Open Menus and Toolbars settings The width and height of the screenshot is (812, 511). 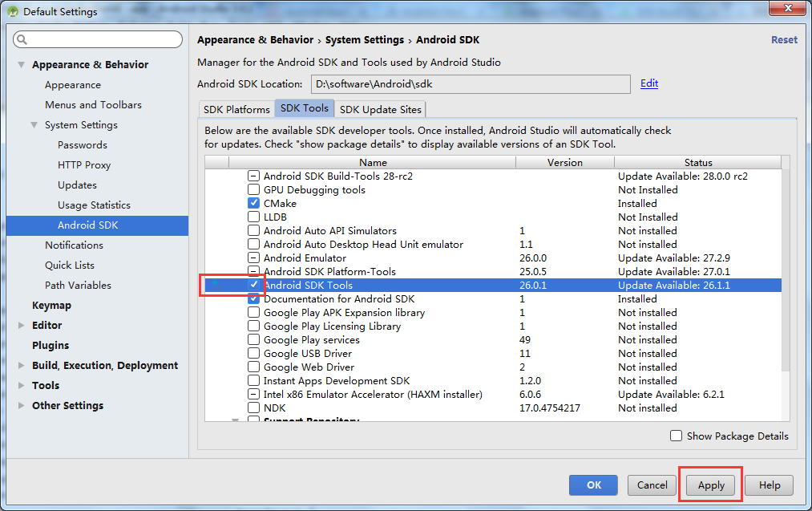point(93,105)
